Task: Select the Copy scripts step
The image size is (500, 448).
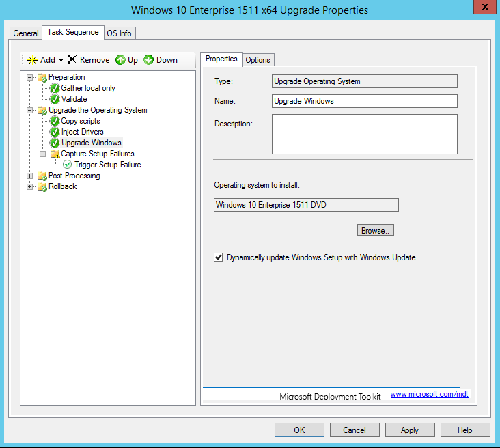Action: [81, 121]
